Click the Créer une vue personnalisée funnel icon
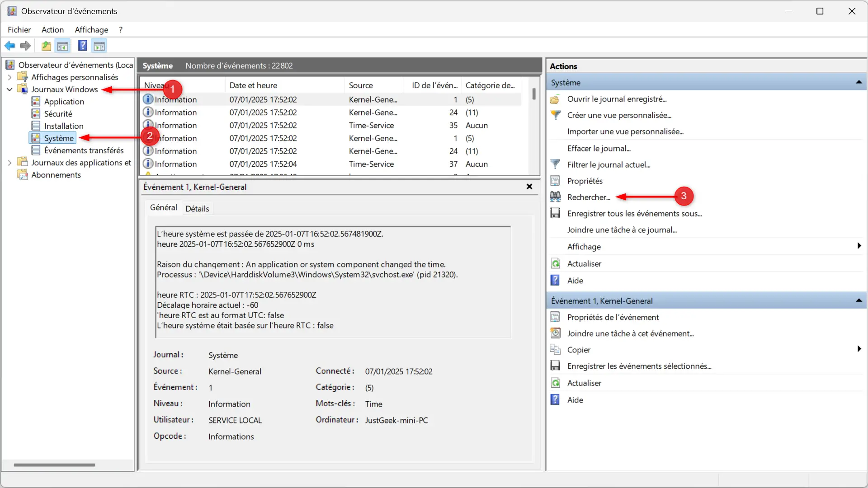The height and width of the screenshot is (488, 868). 555,115
